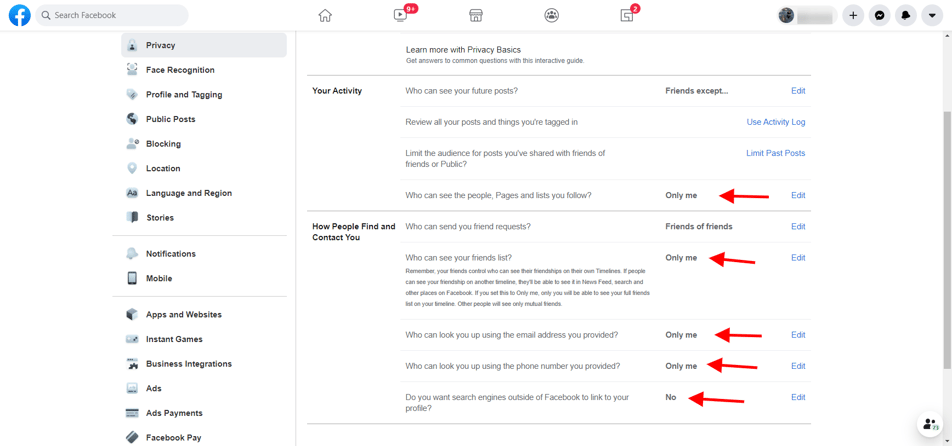The height and width of the screenshot is (446, 952).
Task: Click the Stories sidebar icon
Action: 132,217
